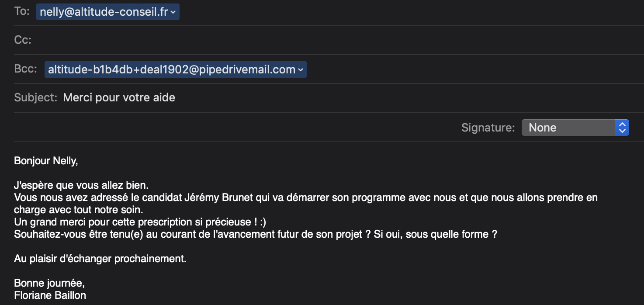This screenshot has height=305, width=644.
Task: Place cursor in the "Bonjour Nelly," greeting line
Action: click(x=46, y=161)
